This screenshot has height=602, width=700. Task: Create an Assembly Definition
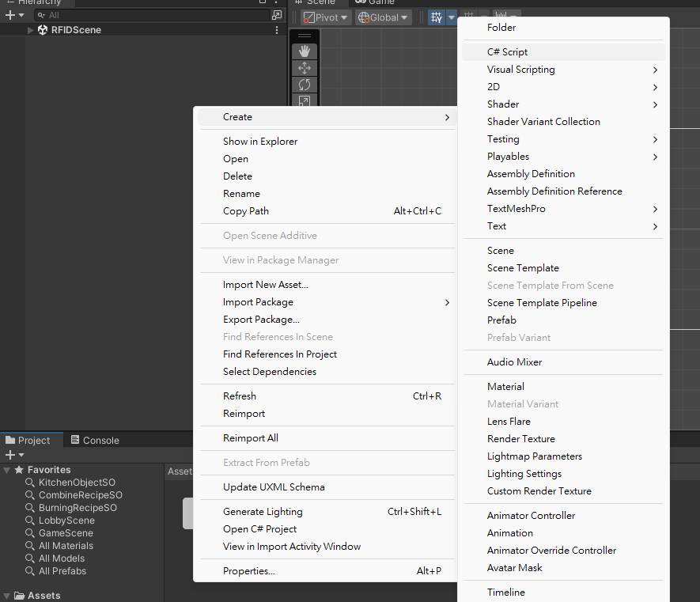563,174
